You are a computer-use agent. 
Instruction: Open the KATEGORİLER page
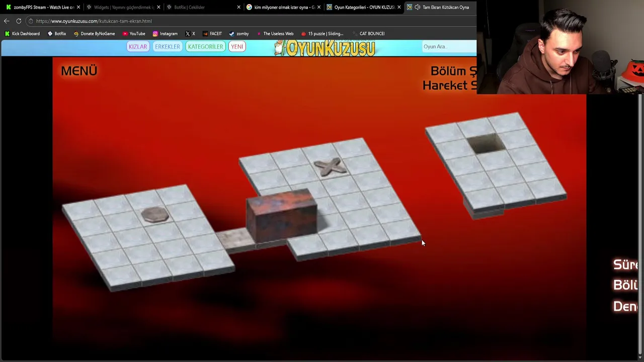pos(205,47)
